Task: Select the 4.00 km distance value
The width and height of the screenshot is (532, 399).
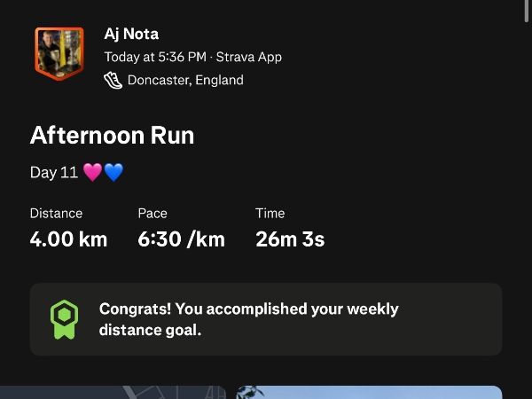Action: (68, 239)
